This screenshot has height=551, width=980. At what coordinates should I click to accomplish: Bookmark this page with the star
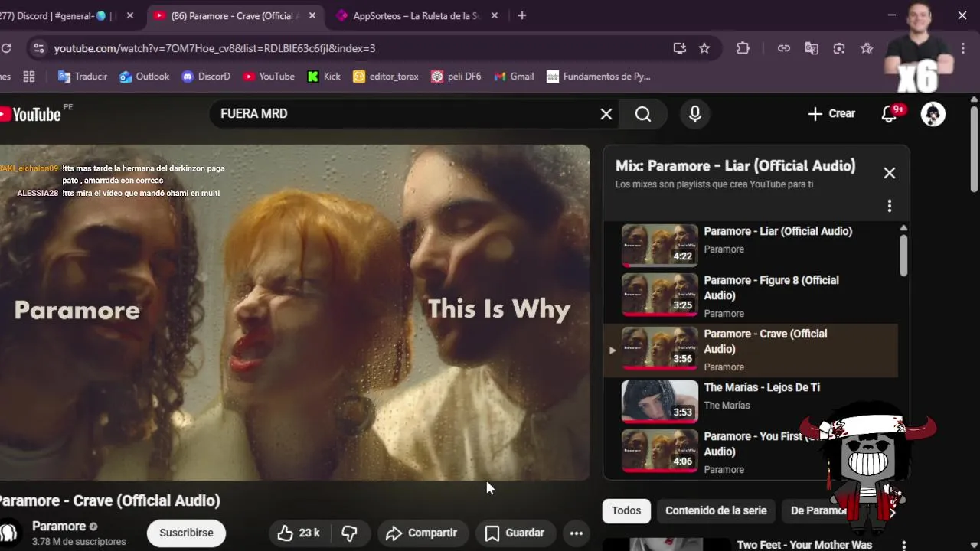pos(704,48)
